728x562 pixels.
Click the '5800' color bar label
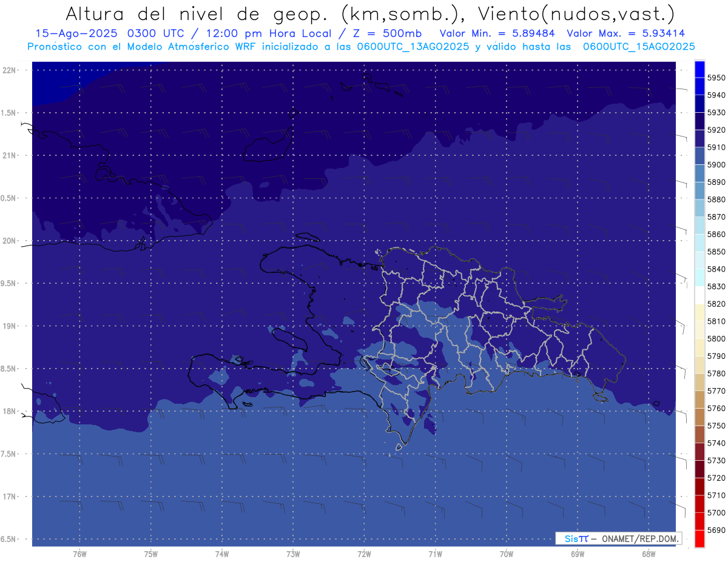[716, 338]
